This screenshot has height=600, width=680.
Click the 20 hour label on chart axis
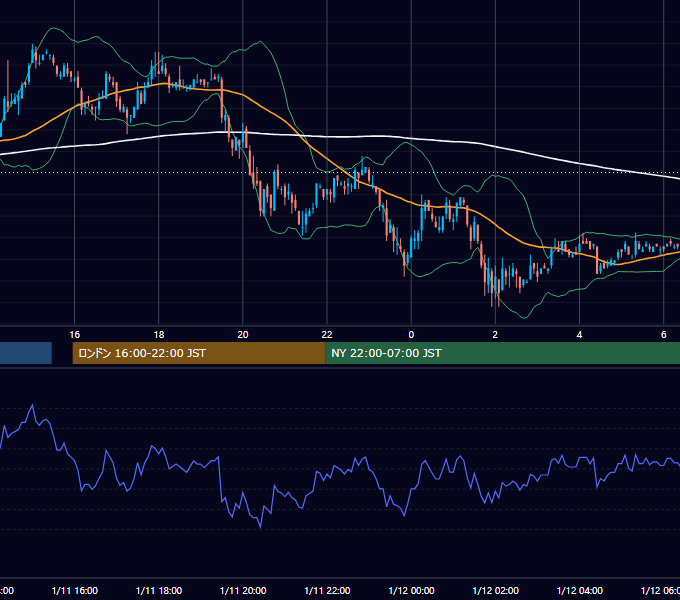click(x=243, y=335)
